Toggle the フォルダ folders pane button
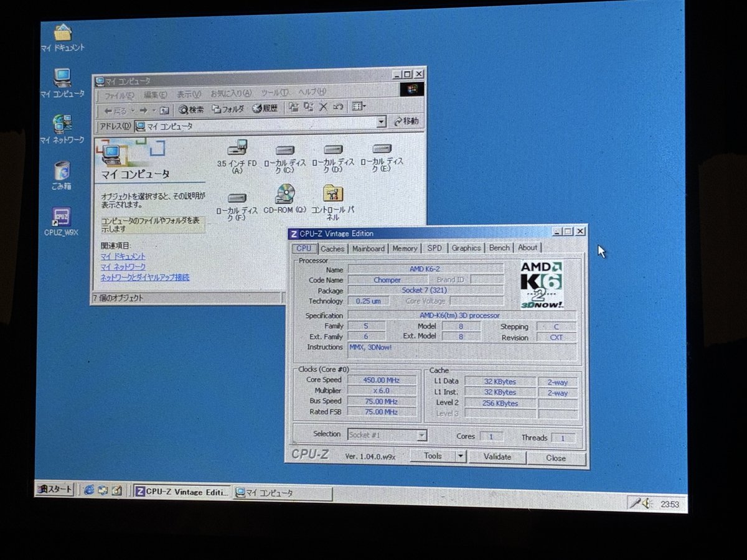 tap(228, 108)
